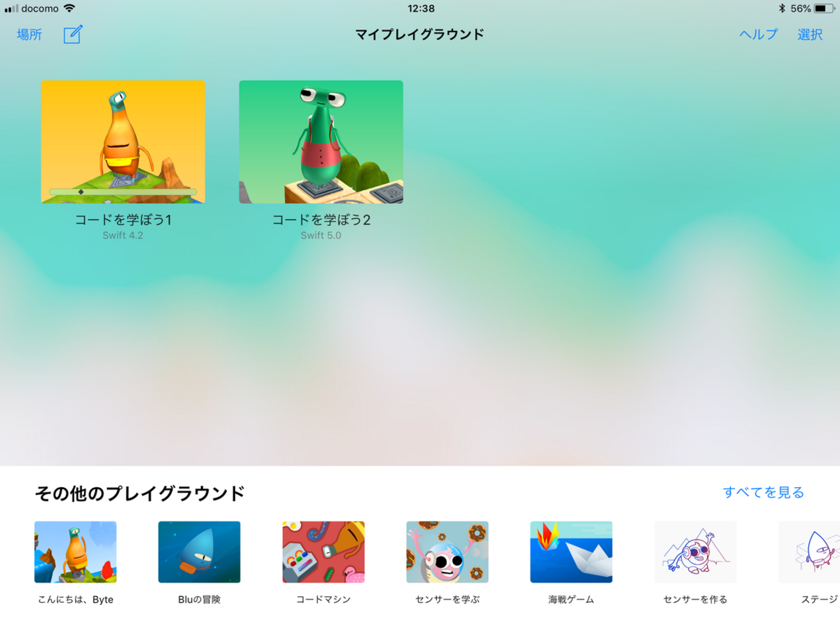Select the こんにちは、Byte playground icon
This screenshot has height=630, width=840.
(x=76, y=552)
